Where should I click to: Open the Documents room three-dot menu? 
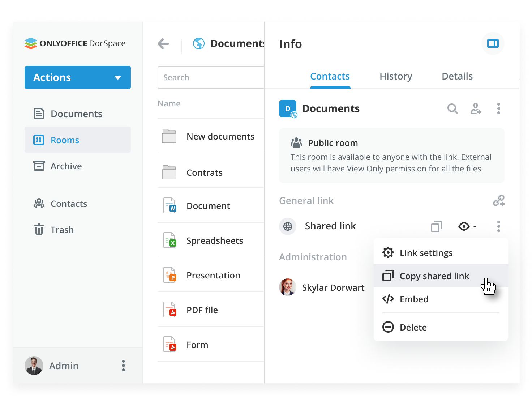point(498,108)
